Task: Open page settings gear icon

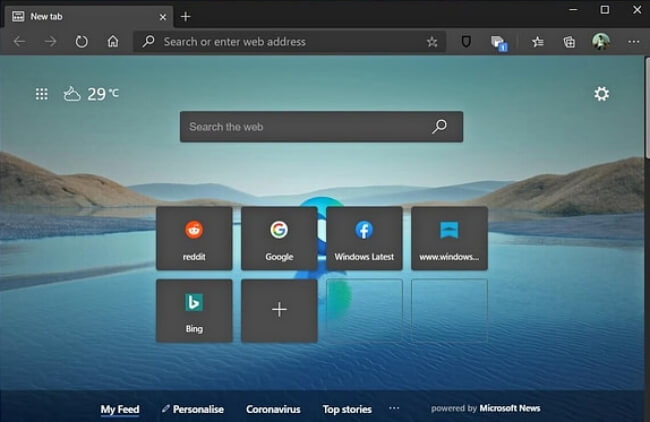Action: pyautogui.click(x=601, y=94)
